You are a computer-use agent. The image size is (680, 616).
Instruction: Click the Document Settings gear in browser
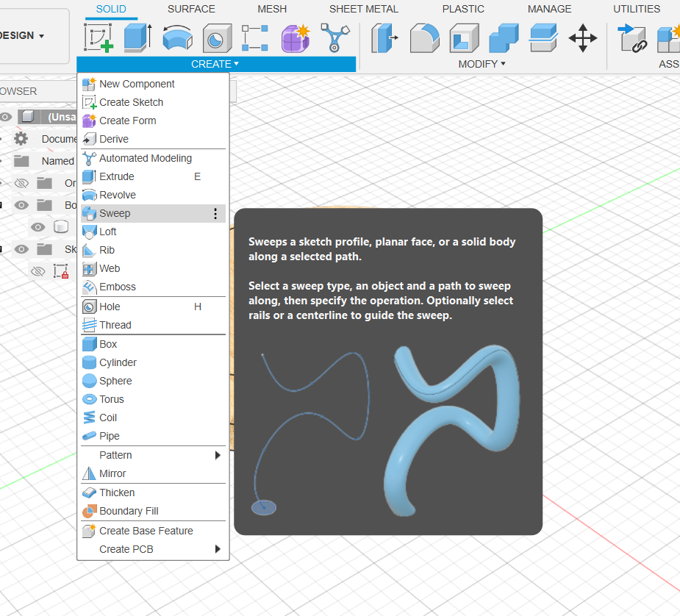21,139
